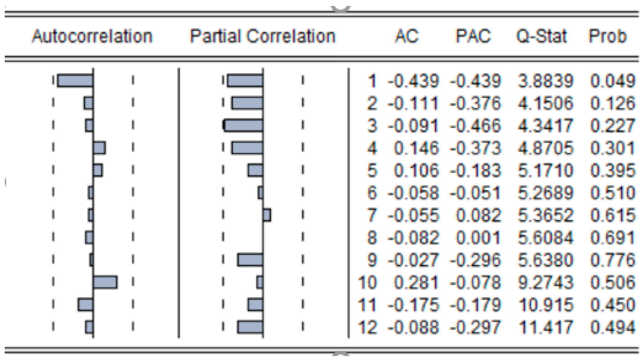Click the Autocorrelation column header
This screenshot has height=359, width=644.
pyautogui.click(x=92, y=36)
